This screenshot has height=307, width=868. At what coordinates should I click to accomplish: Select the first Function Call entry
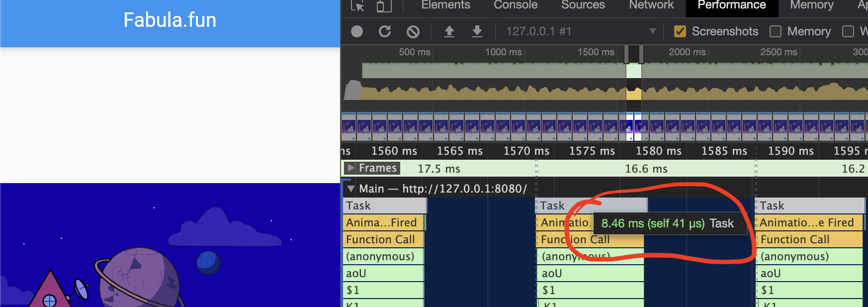tap(383, 239)
